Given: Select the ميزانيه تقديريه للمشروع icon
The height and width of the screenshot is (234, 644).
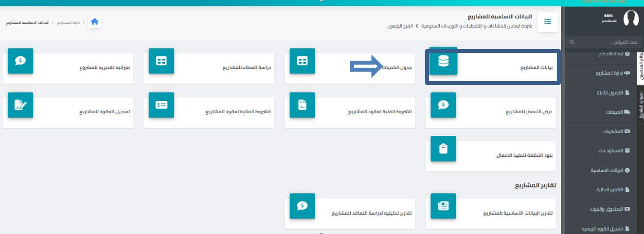Looking at the screenshot, I should click(20, 61).
